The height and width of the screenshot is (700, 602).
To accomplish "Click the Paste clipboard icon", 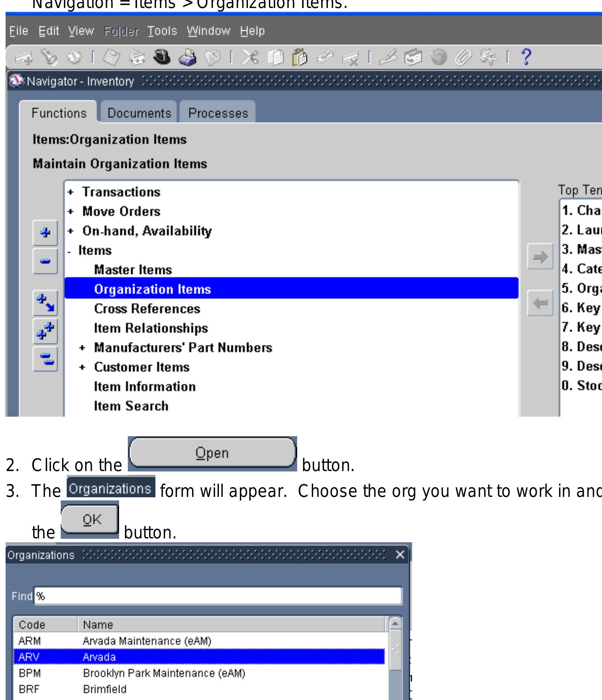I will 299,57.
